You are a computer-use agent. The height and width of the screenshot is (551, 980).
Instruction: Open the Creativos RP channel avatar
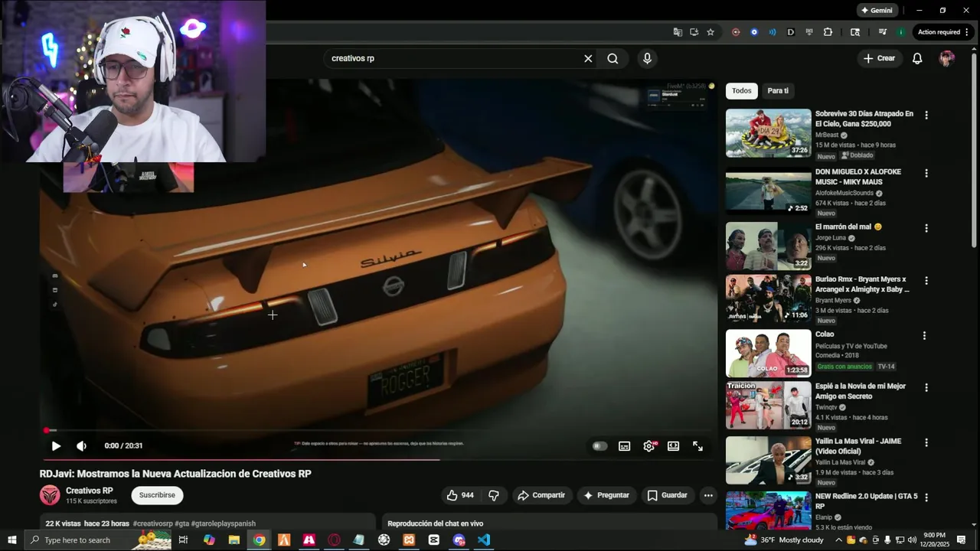pos(50,495)
